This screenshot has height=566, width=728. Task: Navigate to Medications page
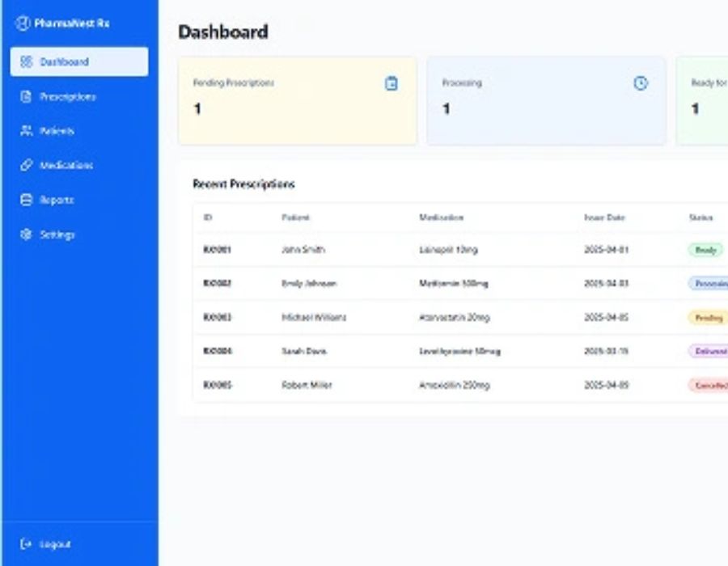[79, 165]
